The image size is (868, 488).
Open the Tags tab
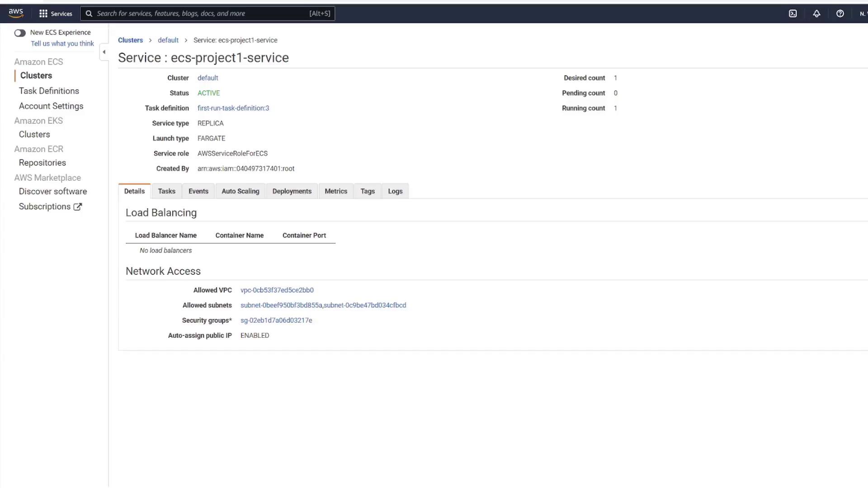(x=368, y=191)
